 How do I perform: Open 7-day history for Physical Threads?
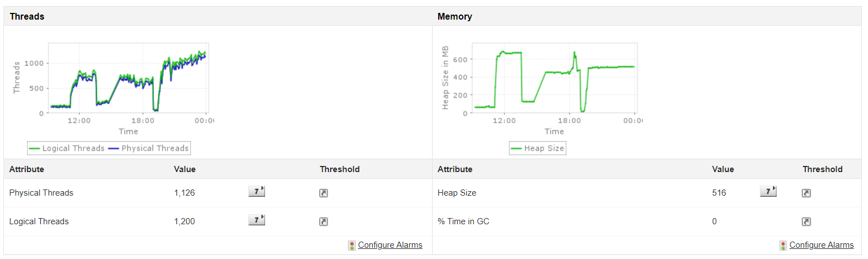[x=256, y=192]
